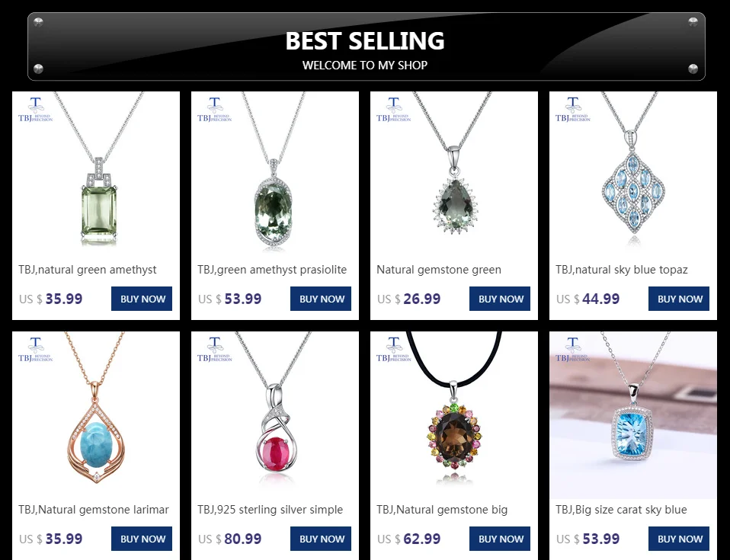Click TBJ logo on smoky gemstone card
The image size is (730, 560).
pyautogui.click(x=394, y=350)
